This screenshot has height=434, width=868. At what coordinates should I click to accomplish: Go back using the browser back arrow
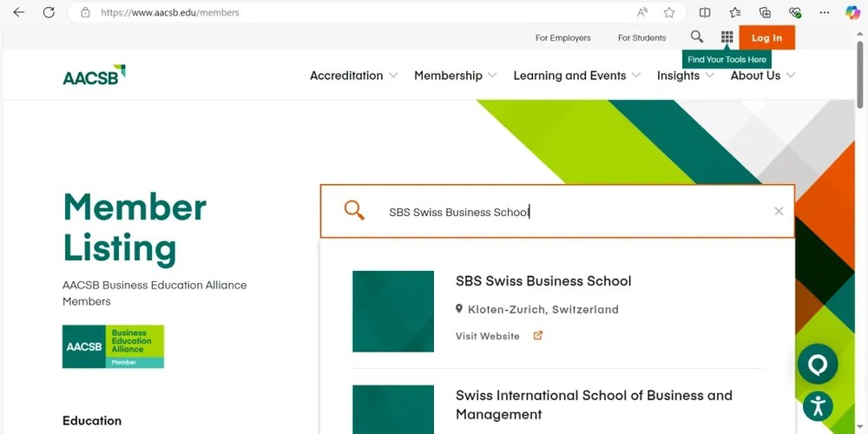coord(19,12)
